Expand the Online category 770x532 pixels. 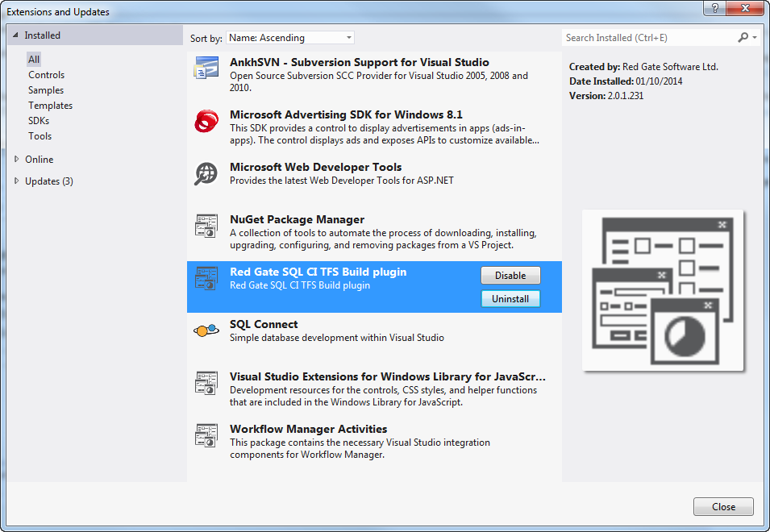click(x=17, y=160)
